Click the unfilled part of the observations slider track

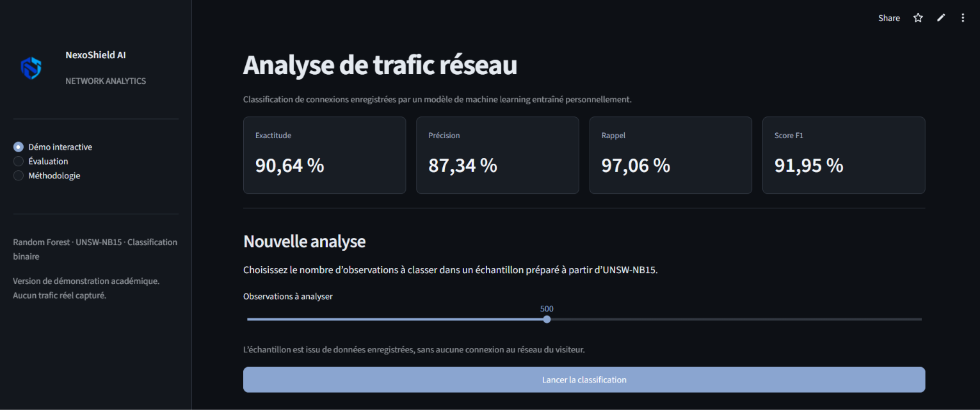click(x=736, y=319)
